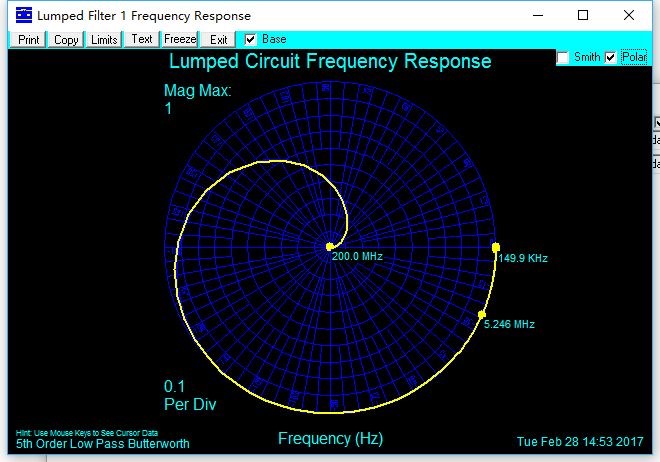
Task: Freeze the current plot trace
Action: (x=180, y=40)
